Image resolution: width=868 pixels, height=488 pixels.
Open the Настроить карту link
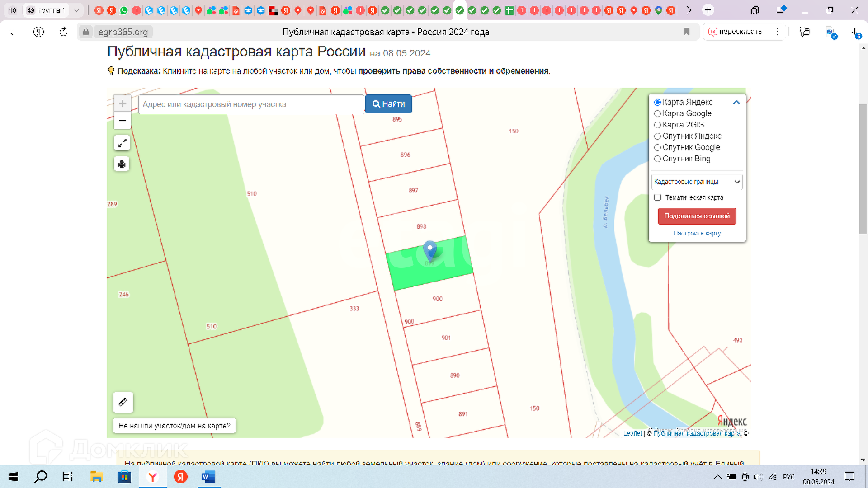pyautogui.click(x=697, y=233)
